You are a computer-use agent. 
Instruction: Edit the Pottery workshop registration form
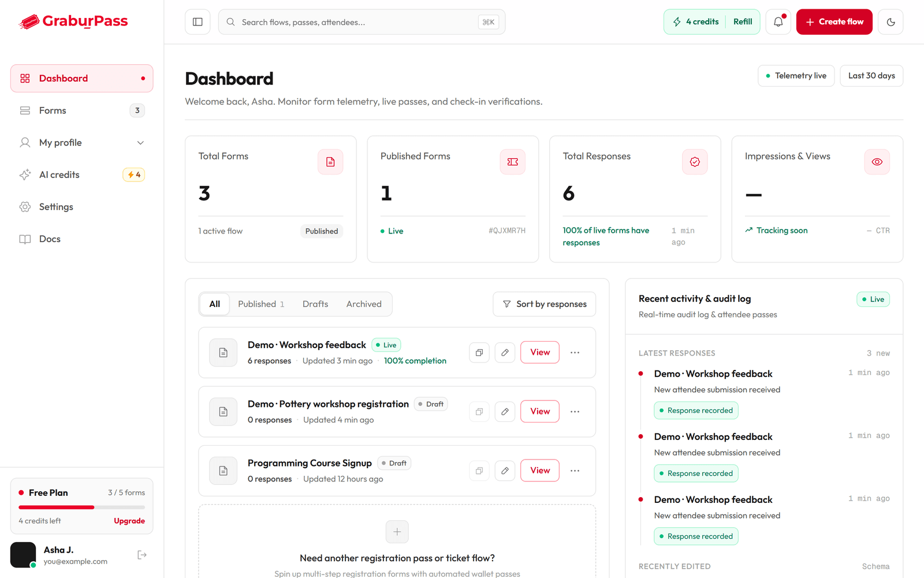[x=505, y=412]
